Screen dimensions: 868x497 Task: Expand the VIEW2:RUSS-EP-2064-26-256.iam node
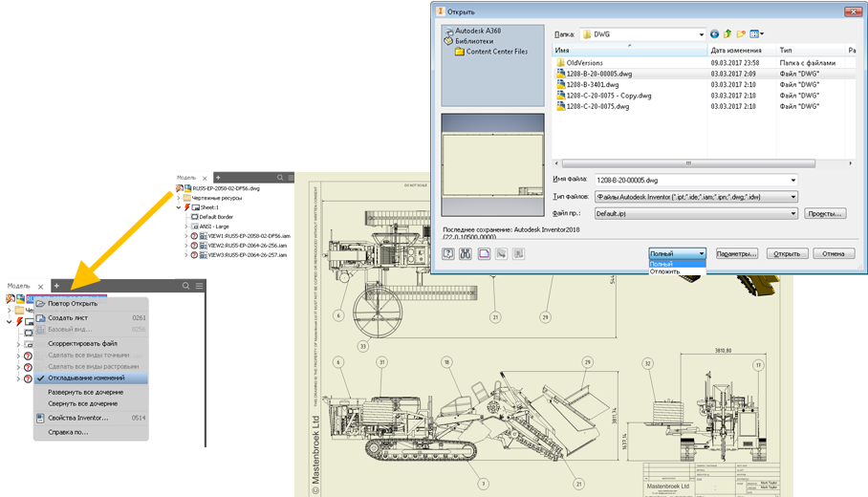pyautogui.click(x=186, y=246)
